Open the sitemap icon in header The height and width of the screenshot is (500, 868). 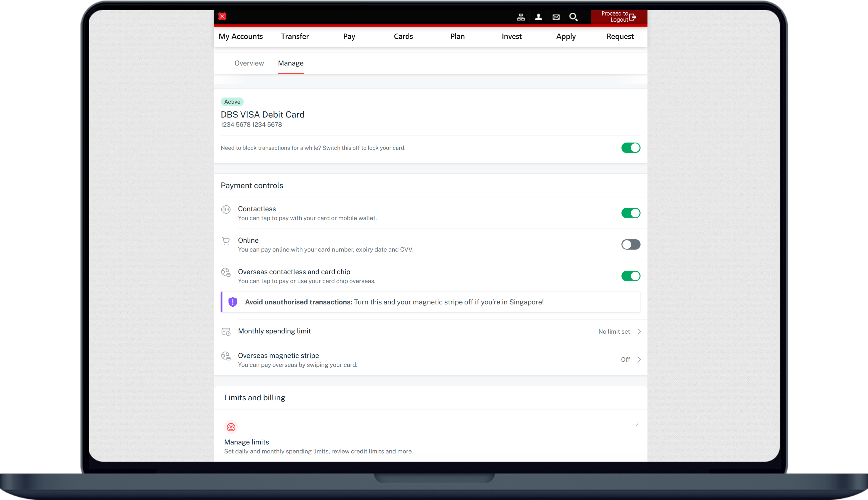pyautogui.click(x=520, y=17)
